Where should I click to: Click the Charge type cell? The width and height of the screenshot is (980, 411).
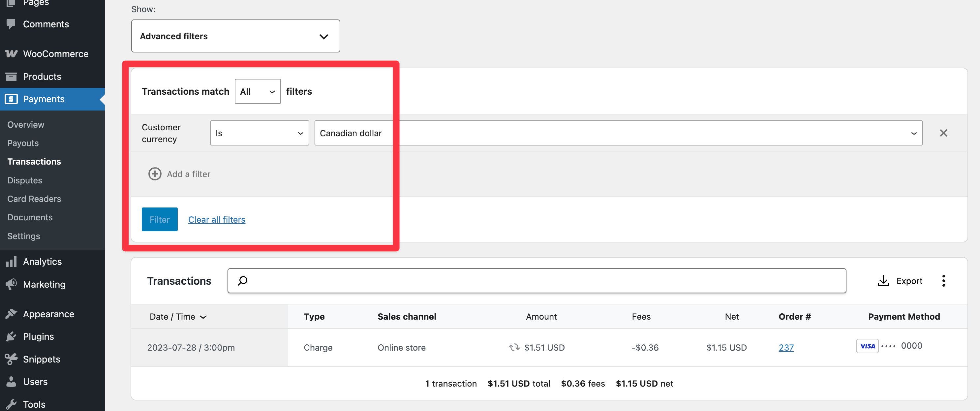pos(318,347)
